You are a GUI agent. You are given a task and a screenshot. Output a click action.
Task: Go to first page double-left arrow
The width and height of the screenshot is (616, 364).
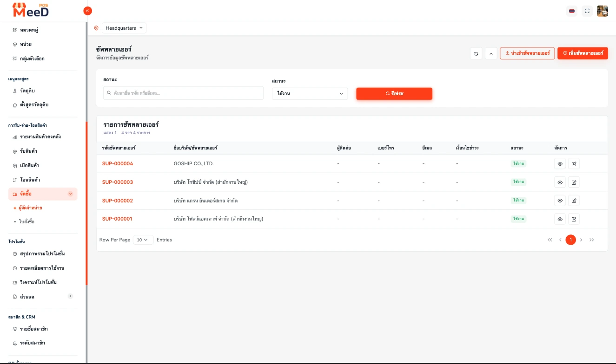tap(550, 240)
